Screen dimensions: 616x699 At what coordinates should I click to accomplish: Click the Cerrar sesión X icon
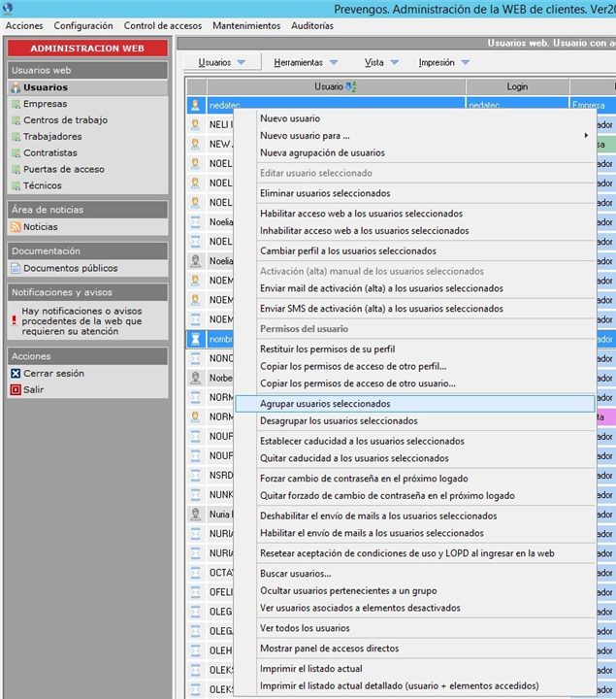16,374
